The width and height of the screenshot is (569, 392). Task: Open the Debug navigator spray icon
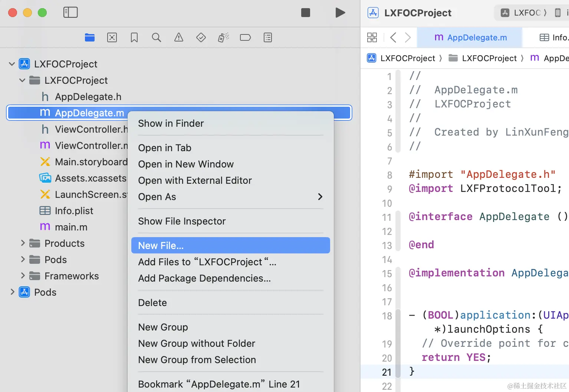click(x=223, y=37)
